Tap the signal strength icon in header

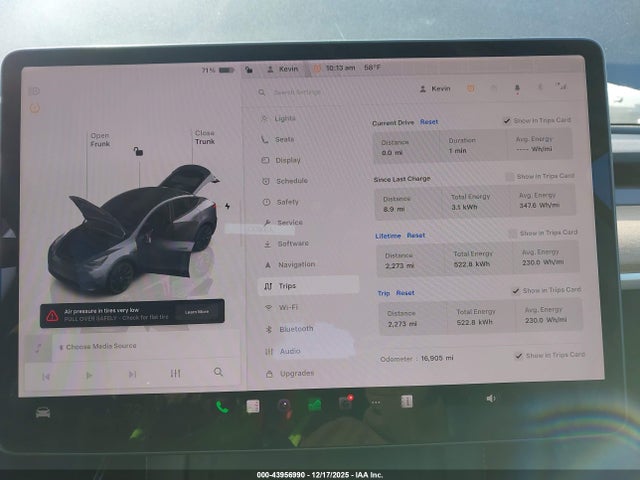[x=561, y=86]
